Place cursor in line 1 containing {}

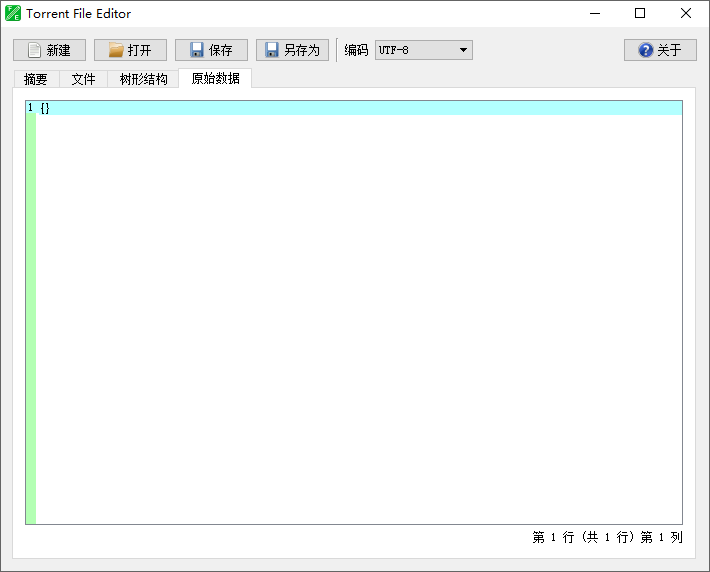pyautogui.click(x=359, y=108)
